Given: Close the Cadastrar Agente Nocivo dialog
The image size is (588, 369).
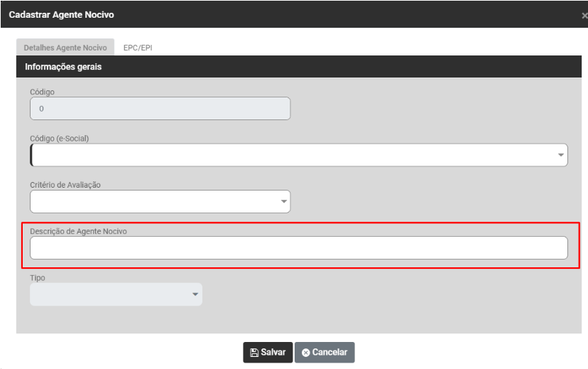Looking at the screenshot, I should click(584, 15).
